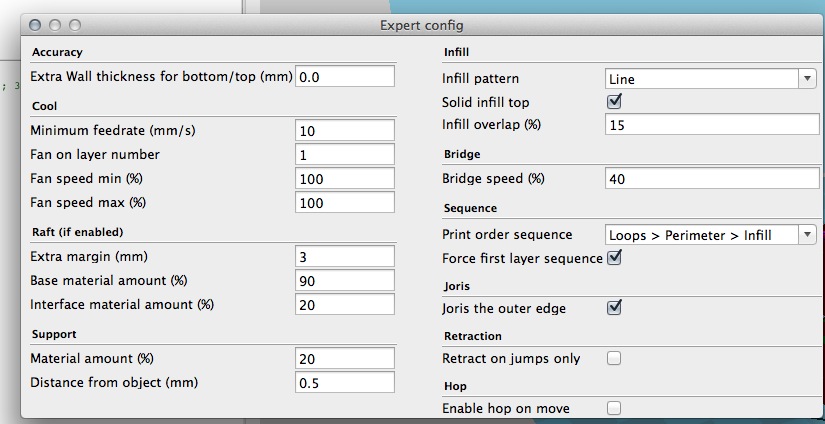Click the Bridge speed input field
Image resolution: width=825 pixels, height=424 pixels.
pyautogui.click(x=710, y=179)
